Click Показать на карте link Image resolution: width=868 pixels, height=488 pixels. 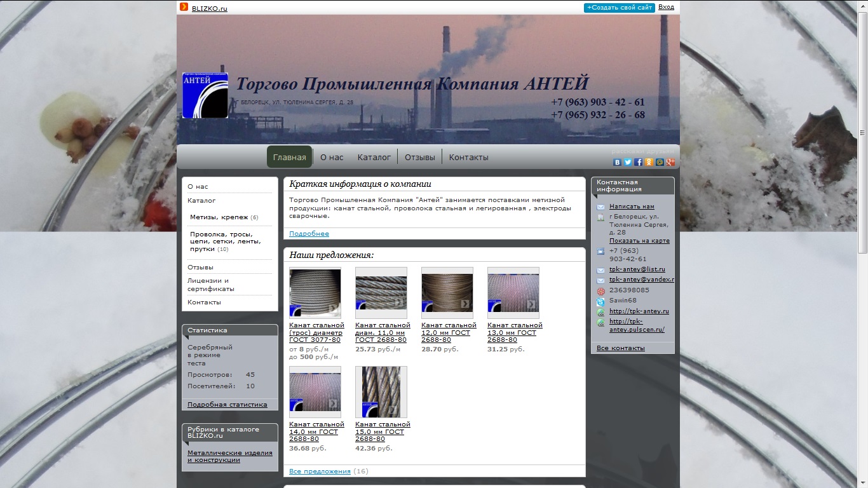(639, 241)
